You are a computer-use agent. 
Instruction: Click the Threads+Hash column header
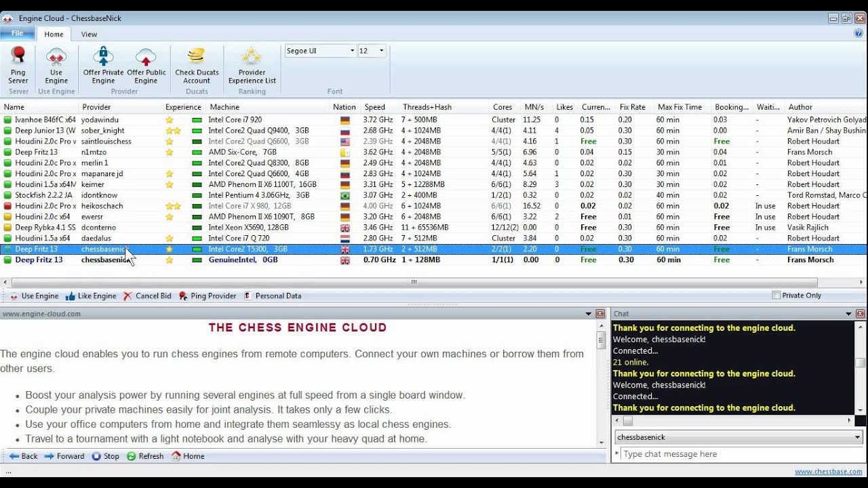[x=444, y=107]
